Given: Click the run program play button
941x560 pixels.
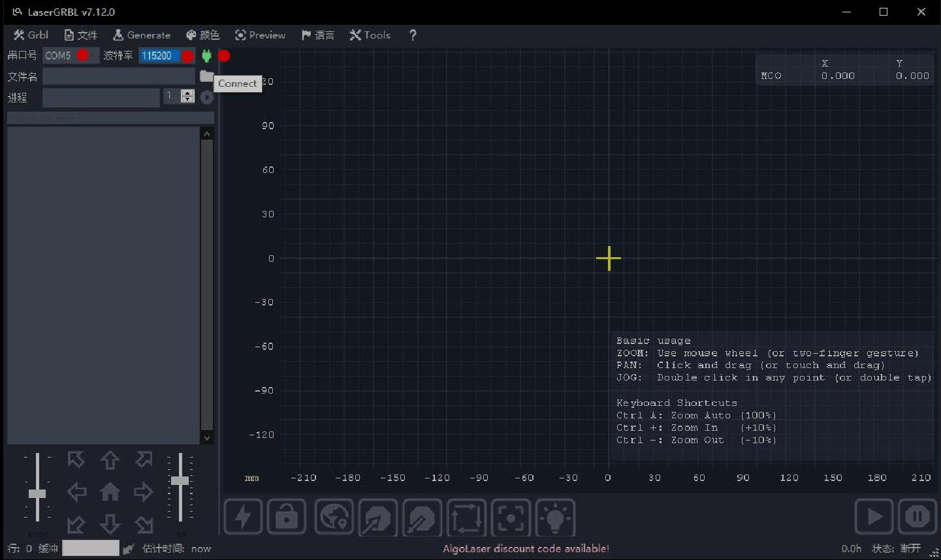Looking at the screenshot, I should tap(874, 517).
